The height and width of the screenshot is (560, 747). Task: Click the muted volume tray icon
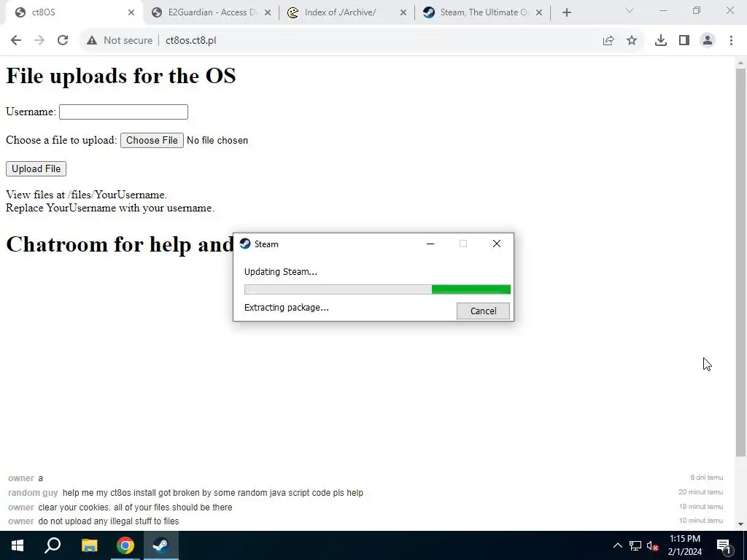[x=652, y=545]
